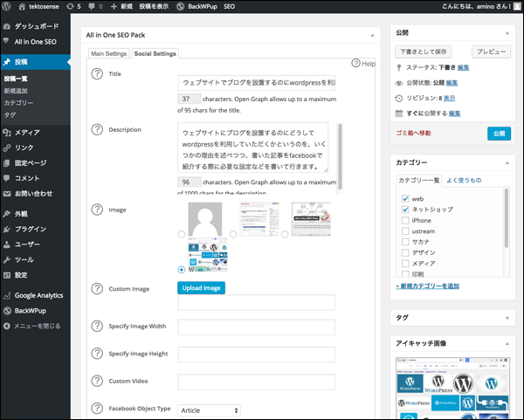Screen dimensions: 524x420
Task: Uncheck the web category checkbox
Action: coord(405,198)
